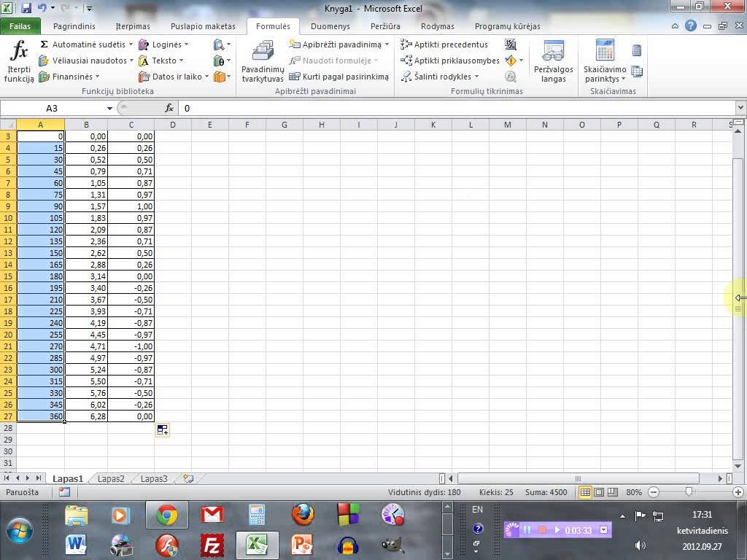Open the Failas tab

coord(20,26)
